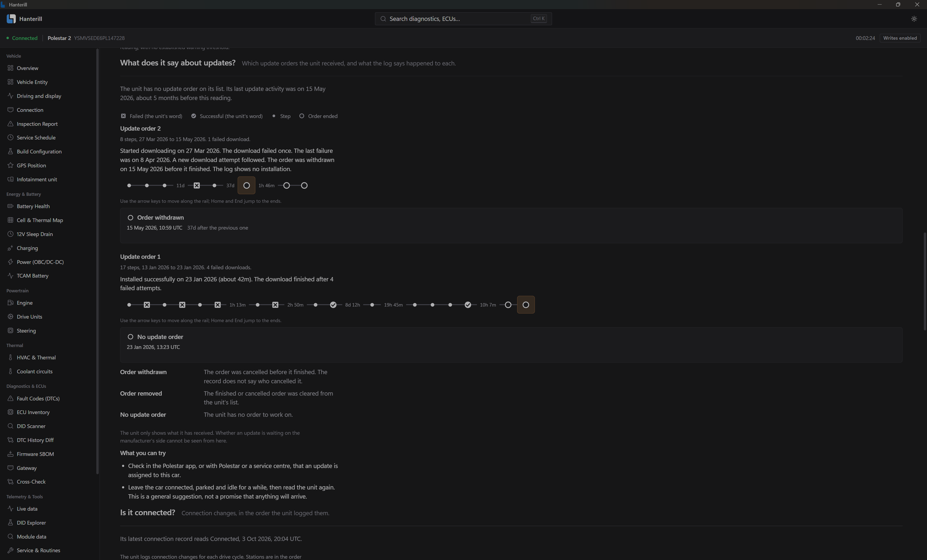Click the Writes enabled badge
Viewport: 927px width, 560px height.
click(x=900, y=38)
